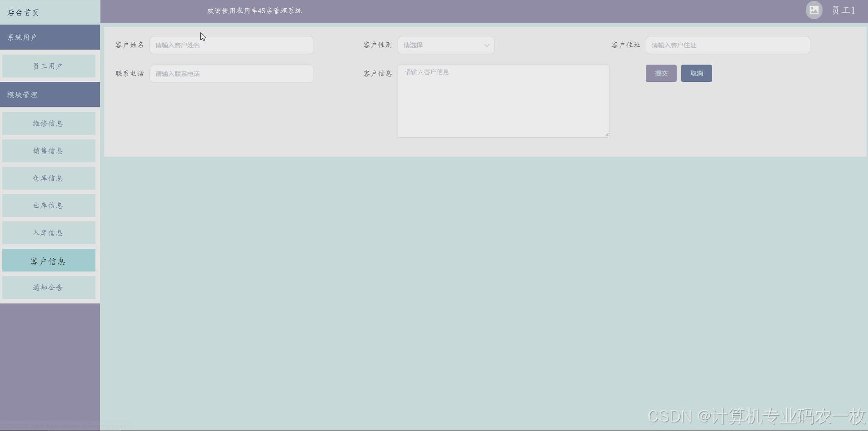868x431 pixels.
Task: Open 通知公告 announcements page
Action: pos(49,287)
